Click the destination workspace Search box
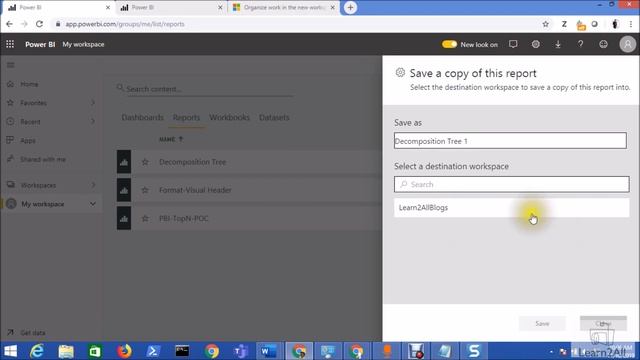640x360 pixels. (x=512, y=184)
